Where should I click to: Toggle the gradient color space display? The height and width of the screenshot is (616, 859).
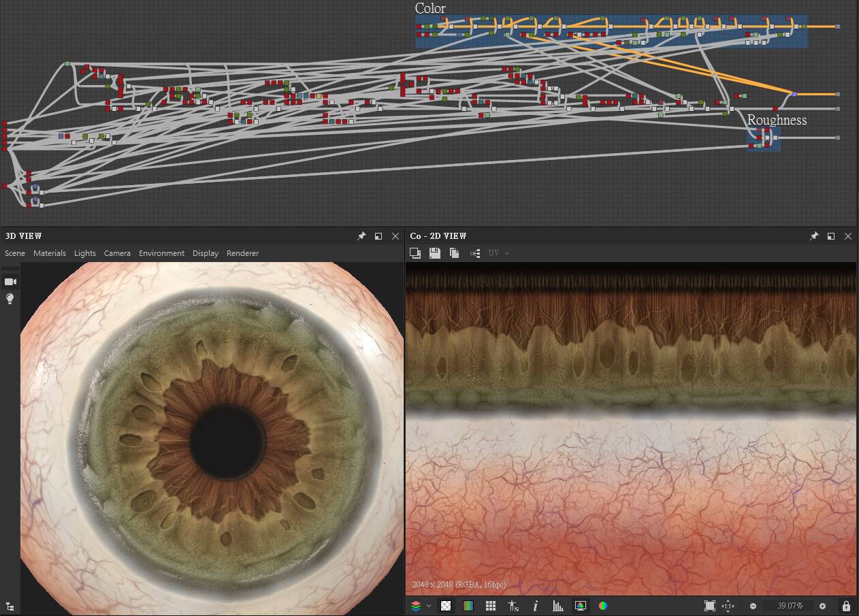click(x=468, y=606)
